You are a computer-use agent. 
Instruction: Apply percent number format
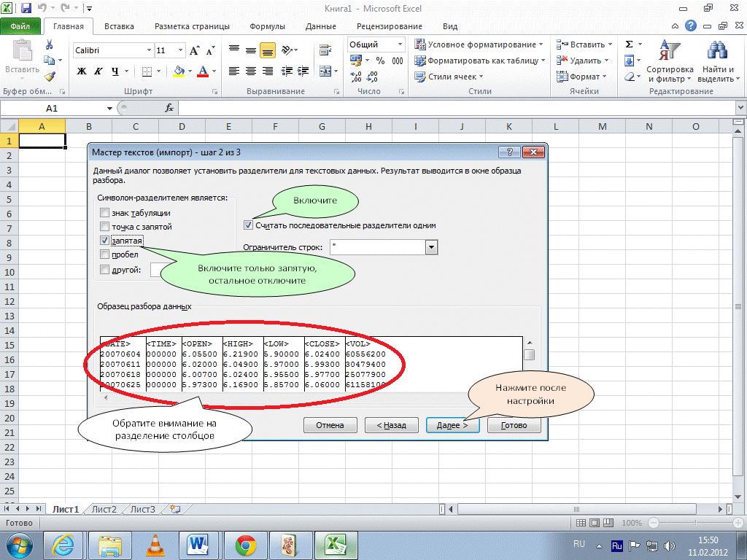point(380,61)
